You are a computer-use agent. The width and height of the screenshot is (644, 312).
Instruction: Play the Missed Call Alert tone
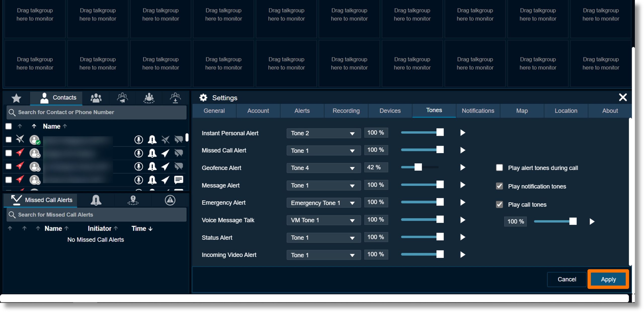pos(462,150)
